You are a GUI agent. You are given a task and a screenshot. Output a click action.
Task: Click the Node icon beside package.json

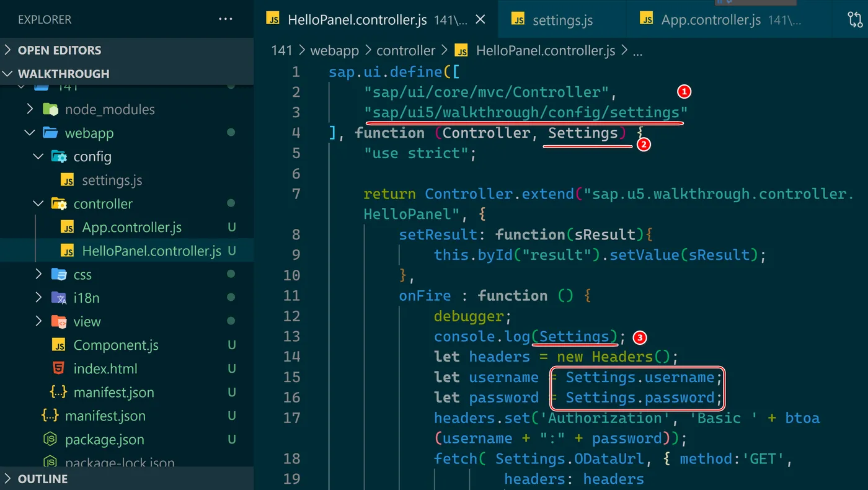(x=50, y=440)
